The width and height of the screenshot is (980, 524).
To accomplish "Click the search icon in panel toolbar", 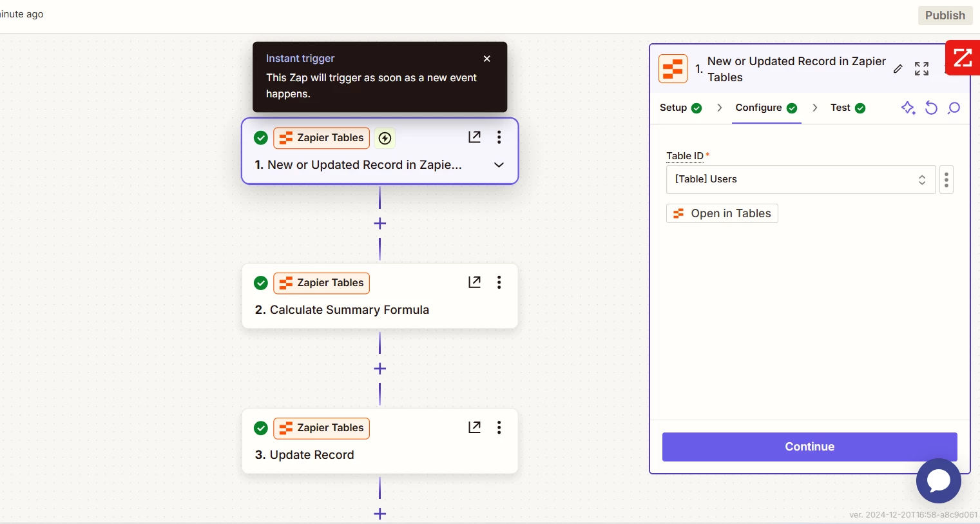I will click(954, 108).
